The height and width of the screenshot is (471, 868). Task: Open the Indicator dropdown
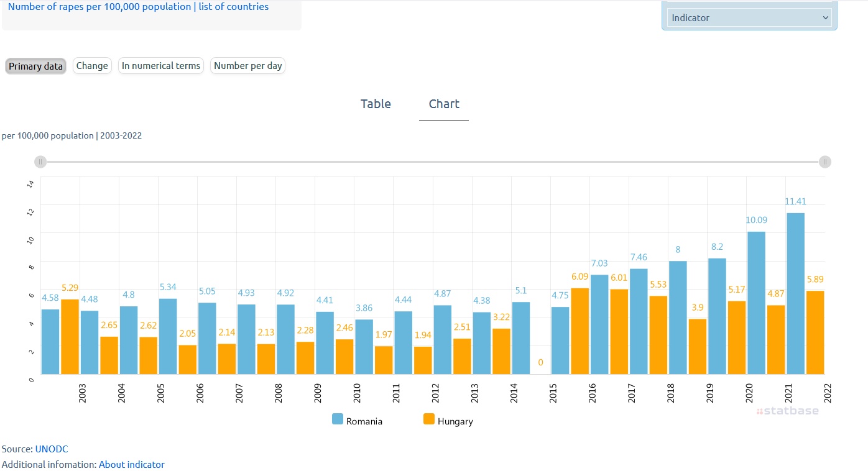tap(749, 17)
